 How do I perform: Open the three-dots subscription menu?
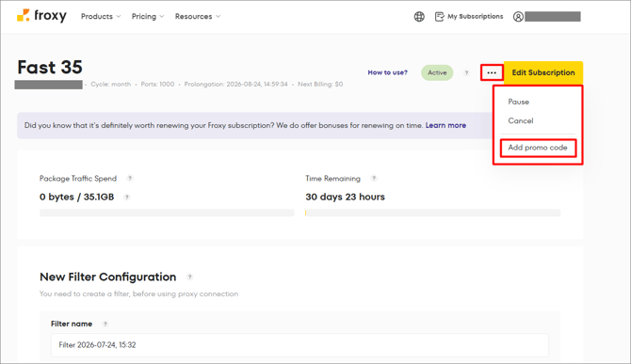[x=492, y=72]
